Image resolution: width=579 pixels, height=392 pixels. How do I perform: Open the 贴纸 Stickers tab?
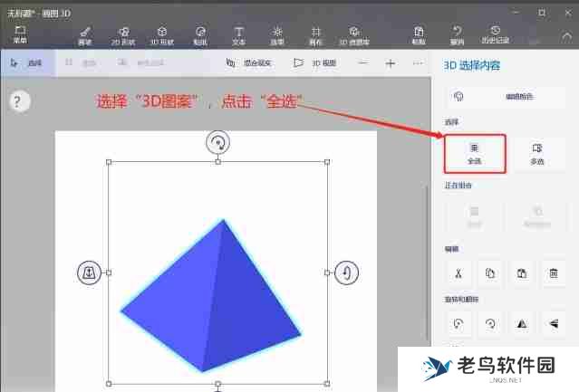(200, 36)
